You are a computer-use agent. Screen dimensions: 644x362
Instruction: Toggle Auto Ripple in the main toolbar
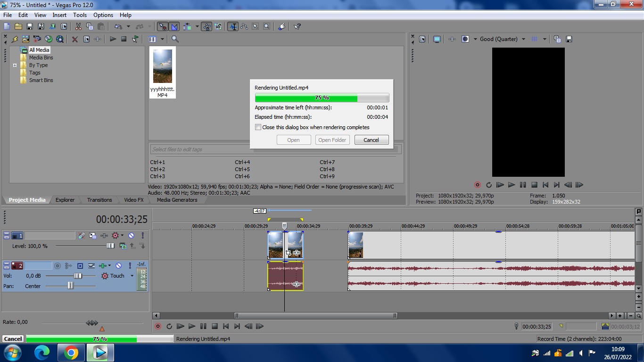pyautogui.click(x=187, y=26)
